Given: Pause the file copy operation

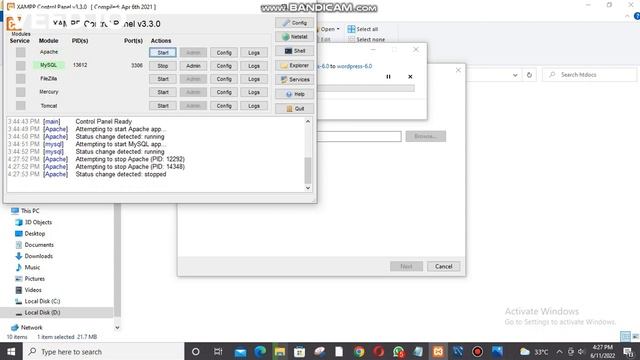Looking at the screenshot, I should click(388, 76).
